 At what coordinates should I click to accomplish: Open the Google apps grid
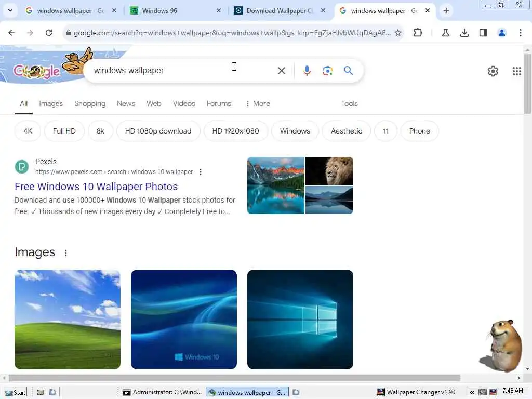point(517,71)
